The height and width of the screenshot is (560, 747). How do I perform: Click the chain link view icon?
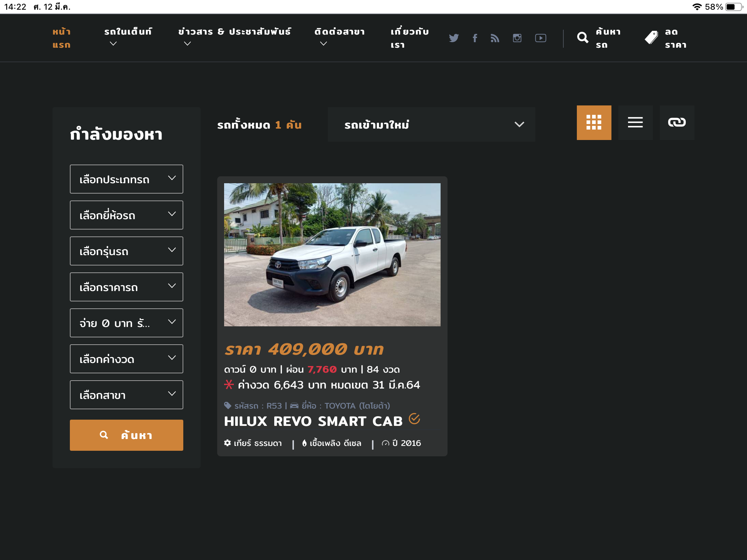677,122
